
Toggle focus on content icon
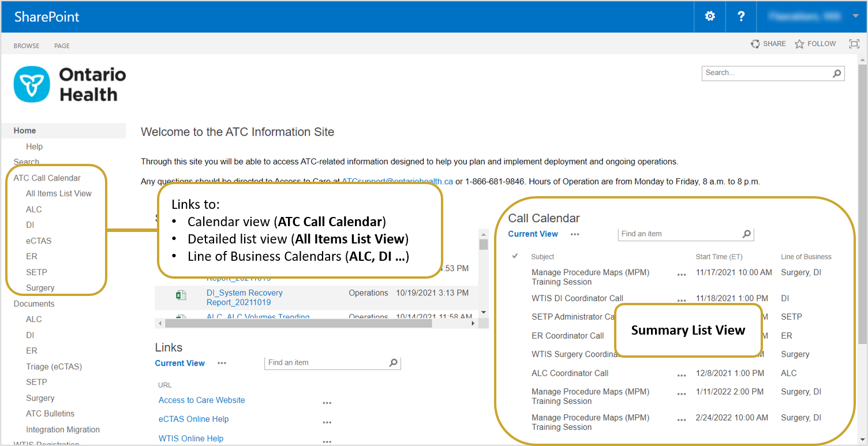pyautogui.click(x=854, y=44)
